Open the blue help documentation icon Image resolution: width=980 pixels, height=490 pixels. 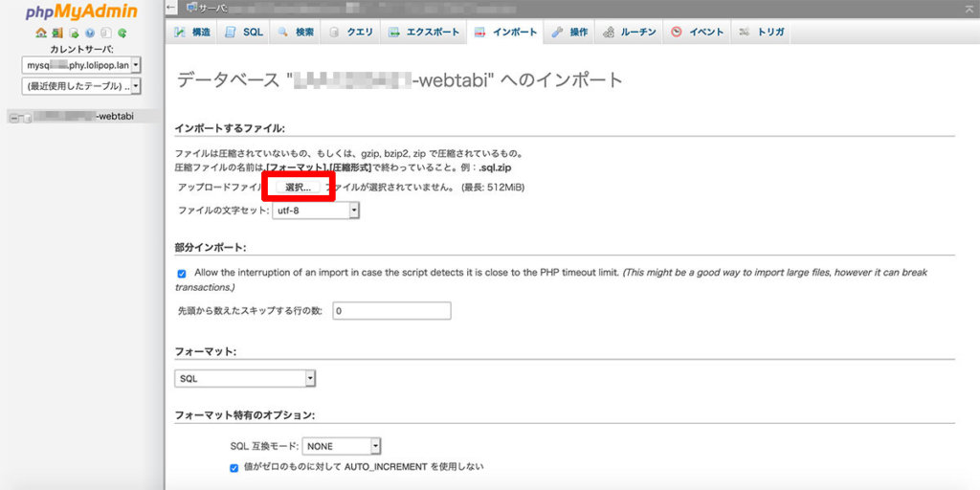click(89, 33)
